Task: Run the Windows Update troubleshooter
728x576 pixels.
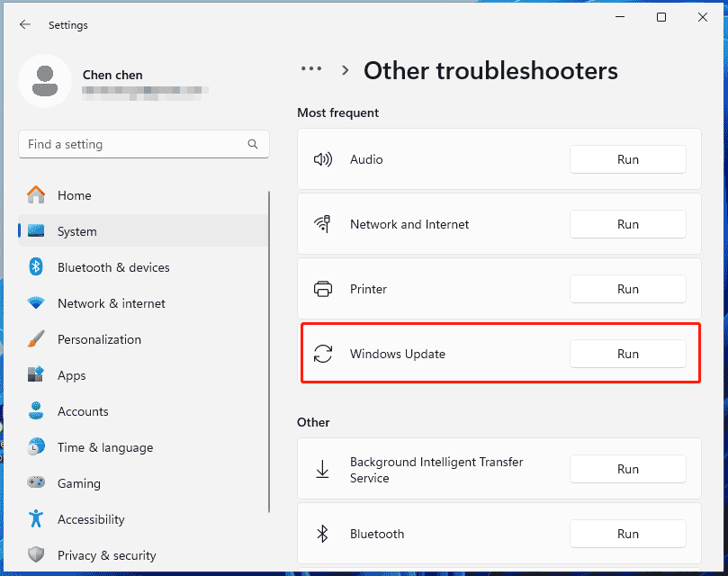Action: [x=627, y=354]
